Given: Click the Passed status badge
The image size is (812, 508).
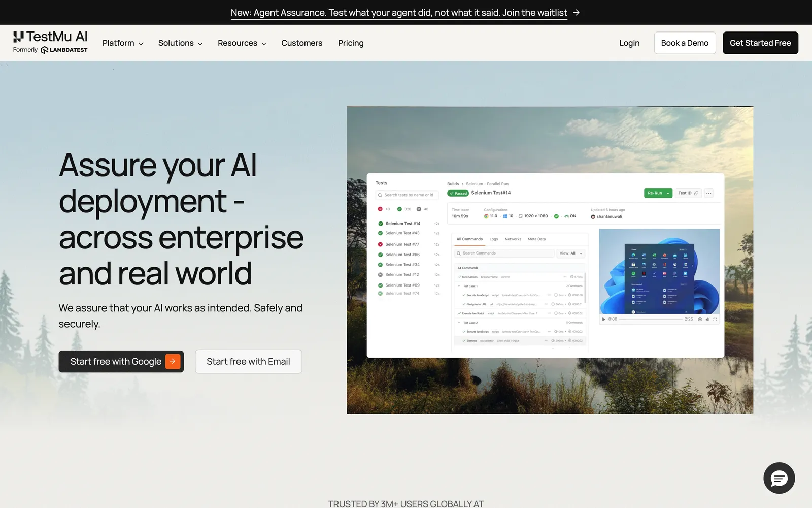Looking at the screenshot, I should [x=458, y=193].
